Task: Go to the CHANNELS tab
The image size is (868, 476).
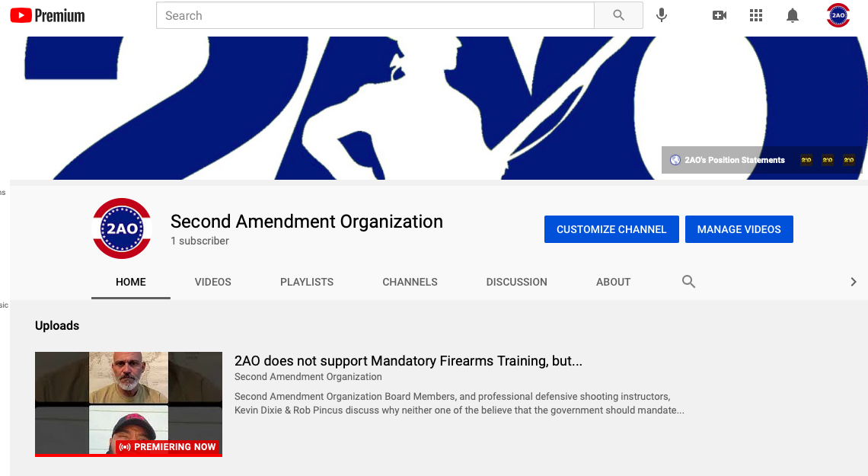Action: coord(410,283)
